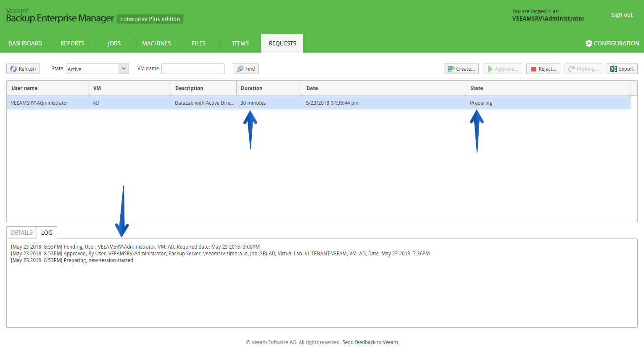Viewport: 644px width, 347px height.
Task: Sort by Date column header
Action: click(x=384, y=88)
